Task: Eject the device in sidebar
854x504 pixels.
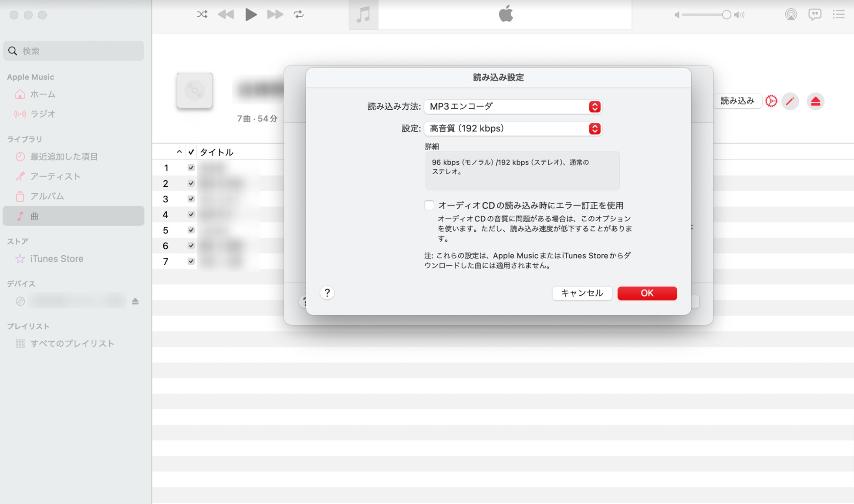Action: click(x=135, y=301)
